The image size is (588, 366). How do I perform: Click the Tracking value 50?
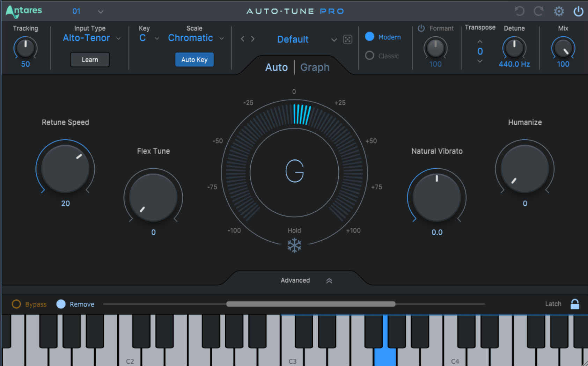[25, 64]
